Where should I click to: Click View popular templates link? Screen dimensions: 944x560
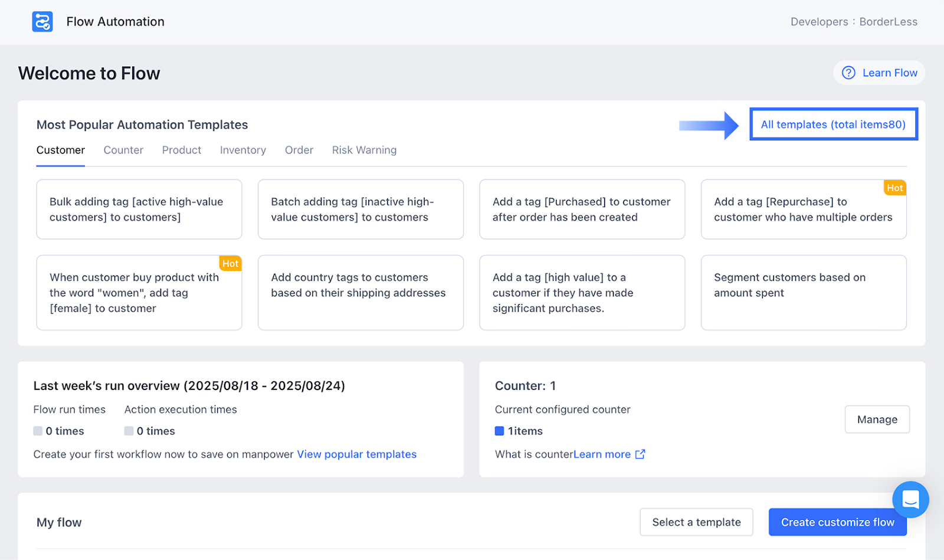click(357, 454)
